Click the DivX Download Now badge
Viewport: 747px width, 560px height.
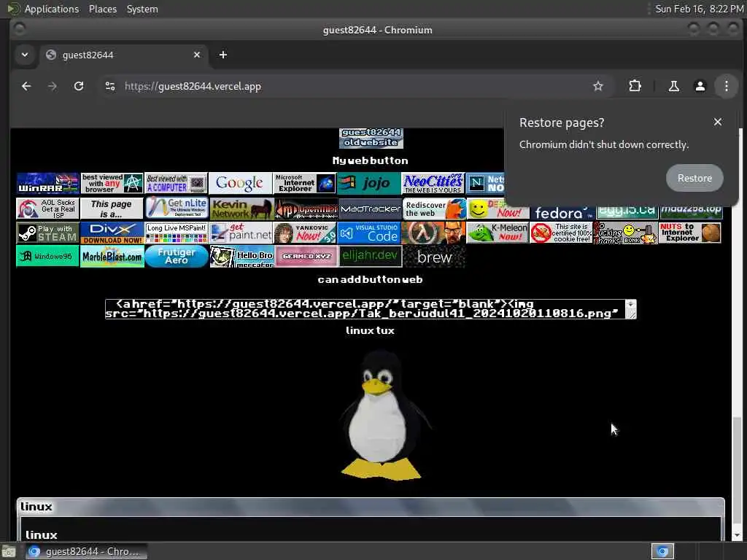point(112,233)
